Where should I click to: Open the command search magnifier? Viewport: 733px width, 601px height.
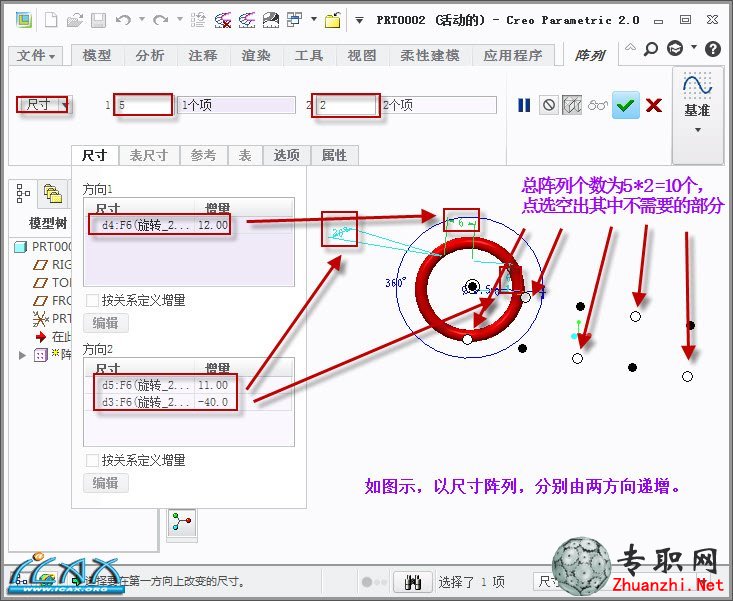pos(651,49)
